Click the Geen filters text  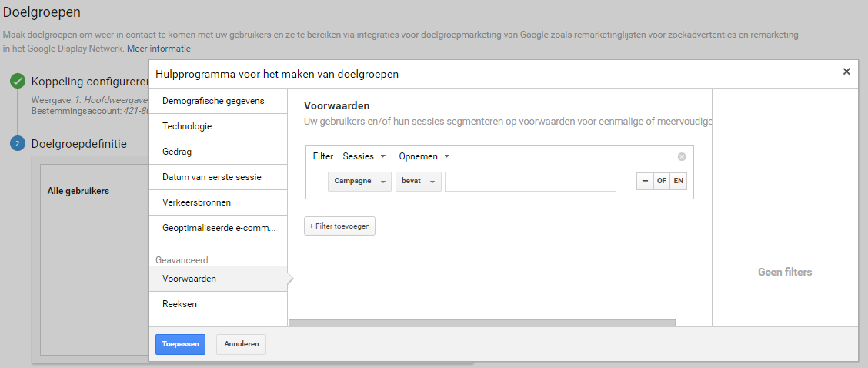pyautogui.click(x=784, y=272)
